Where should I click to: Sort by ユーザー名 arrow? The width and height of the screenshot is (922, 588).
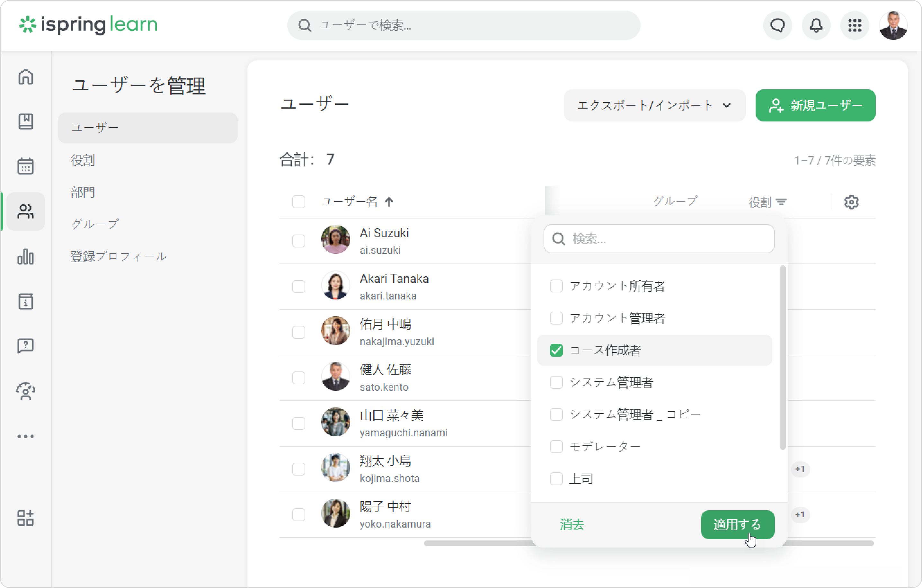point(389,202)
